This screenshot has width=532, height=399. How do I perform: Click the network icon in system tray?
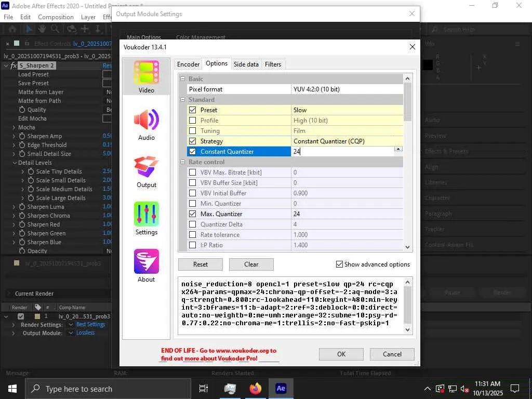click(453, 389)
